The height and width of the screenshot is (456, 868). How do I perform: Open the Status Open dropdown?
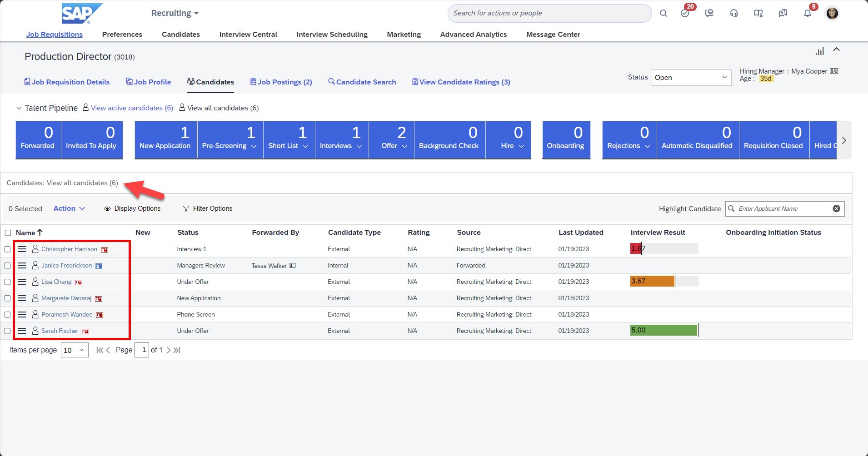tap(691, 78)
